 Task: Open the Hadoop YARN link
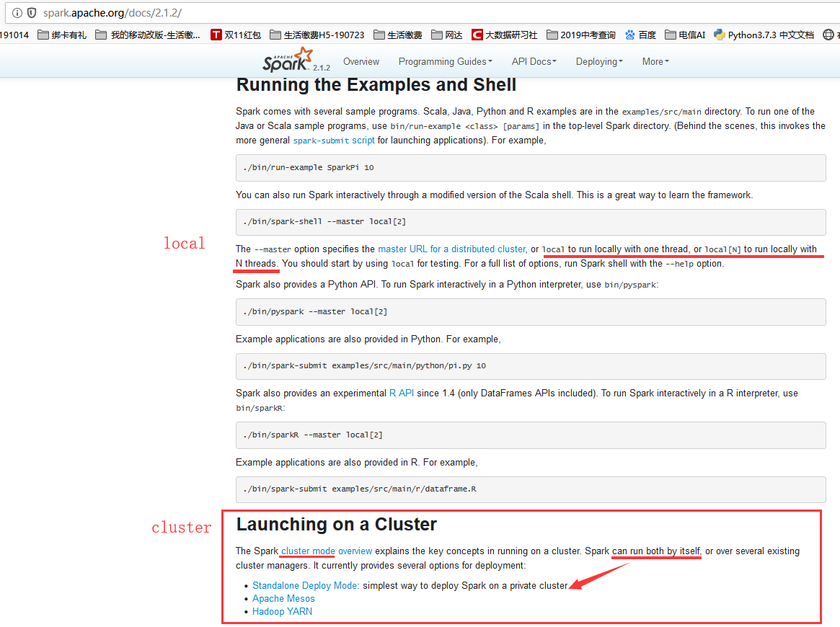pos(282,611)
